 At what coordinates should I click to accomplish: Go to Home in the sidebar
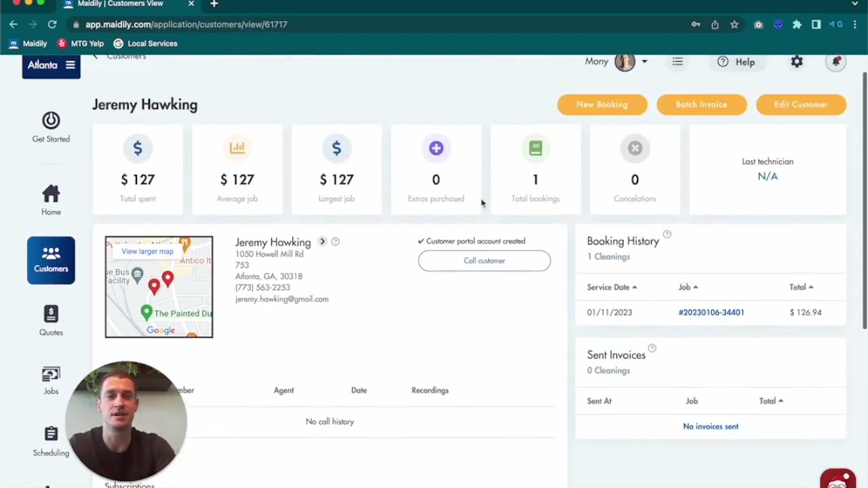coord(51,200)
